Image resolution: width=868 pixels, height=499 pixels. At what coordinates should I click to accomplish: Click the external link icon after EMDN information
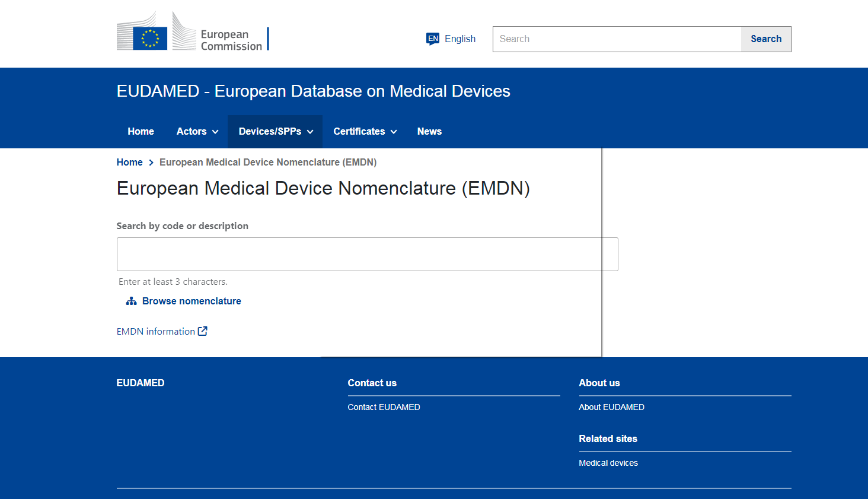tap(203, 331)
